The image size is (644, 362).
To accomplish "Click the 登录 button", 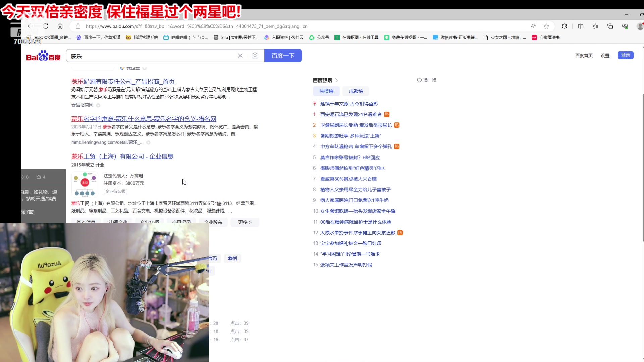I will coord(625,55).
